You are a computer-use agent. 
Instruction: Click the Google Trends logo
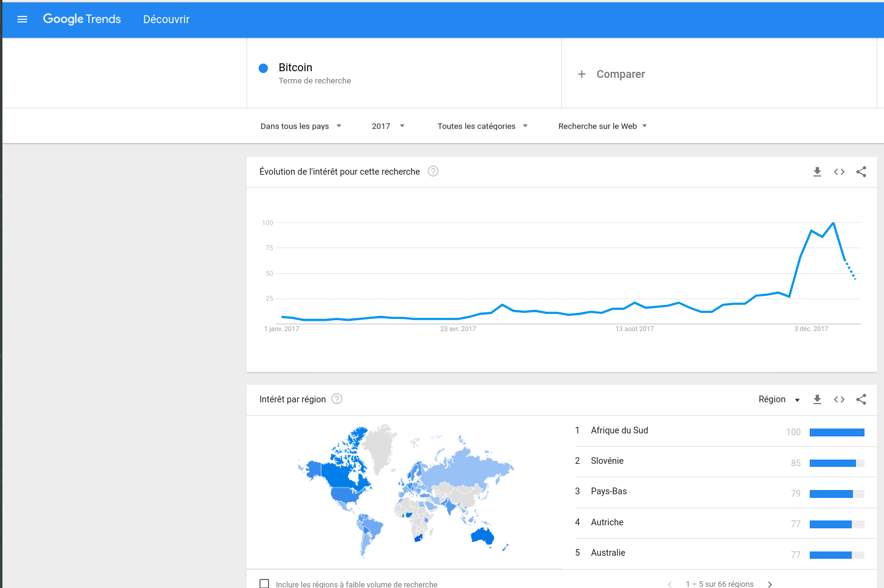click(82, 19)
